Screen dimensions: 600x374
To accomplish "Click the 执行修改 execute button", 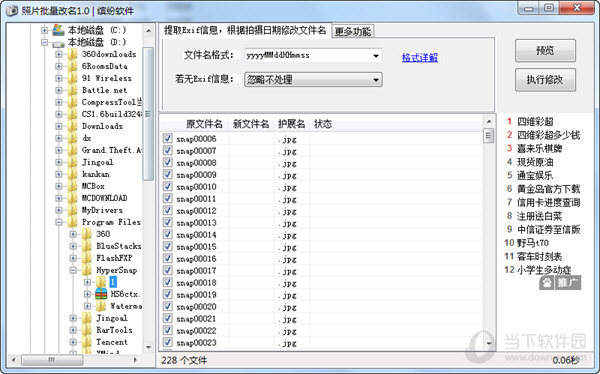I will [545, 80].
